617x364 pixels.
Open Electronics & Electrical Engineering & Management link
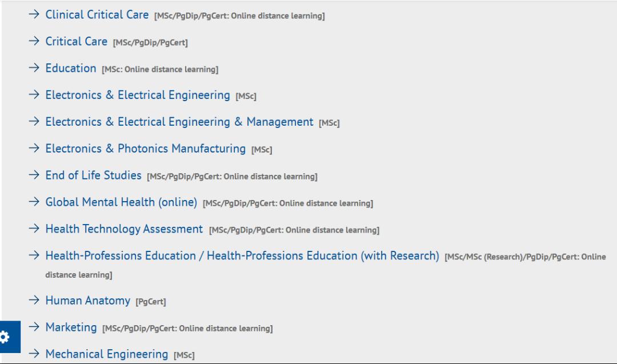click(179, 122)
